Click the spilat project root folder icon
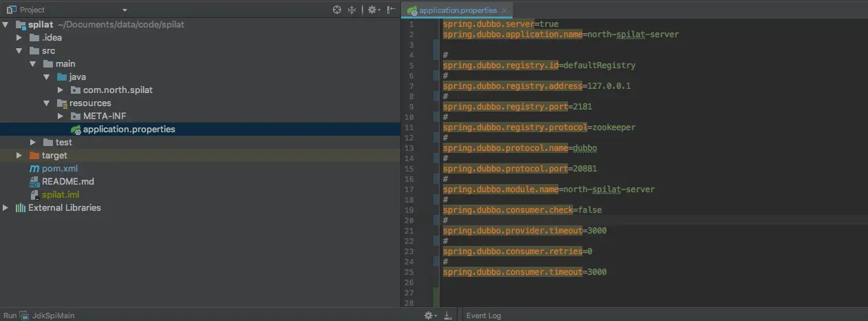This screenshot has height=321, width=868. 21,24
